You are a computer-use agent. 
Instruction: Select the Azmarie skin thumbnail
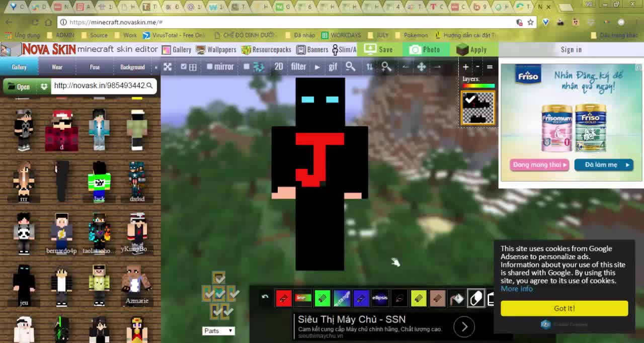pyautogui.click(x=137, y=286)
